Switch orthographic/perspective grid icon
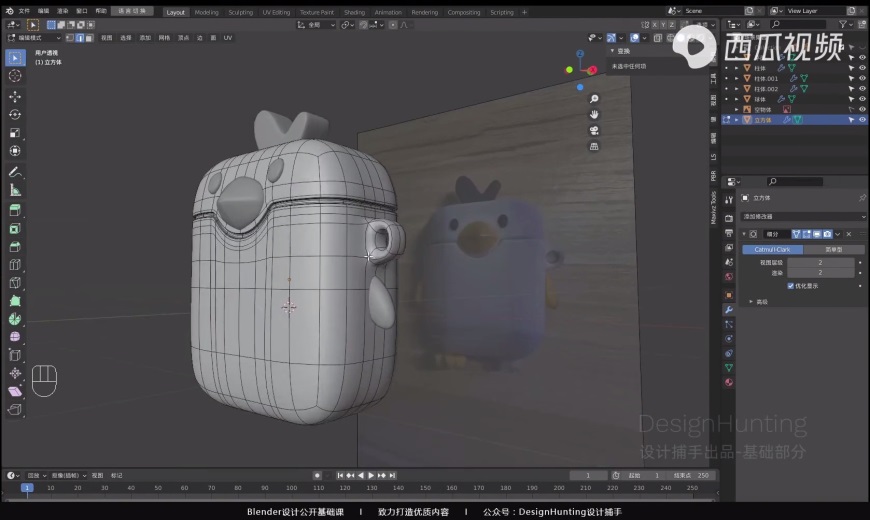Screen dimensions: 870x520 [594, 147]
